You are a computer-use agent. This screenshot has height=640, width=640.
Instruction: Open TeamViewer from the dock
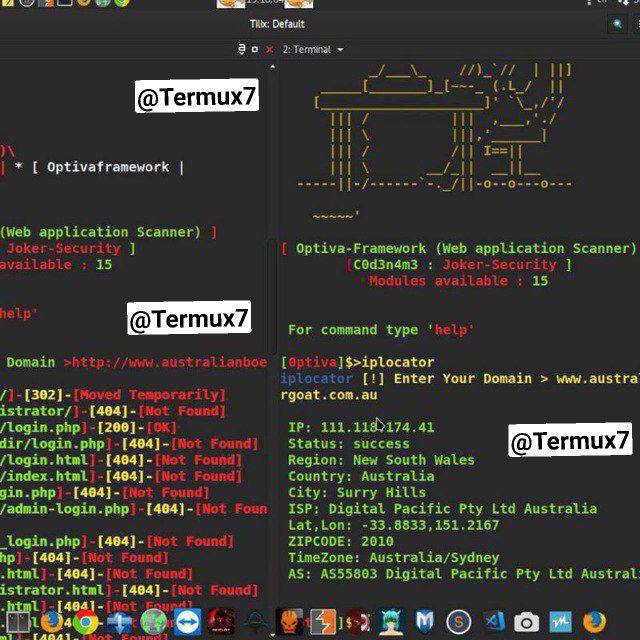[x=188, y=622]
